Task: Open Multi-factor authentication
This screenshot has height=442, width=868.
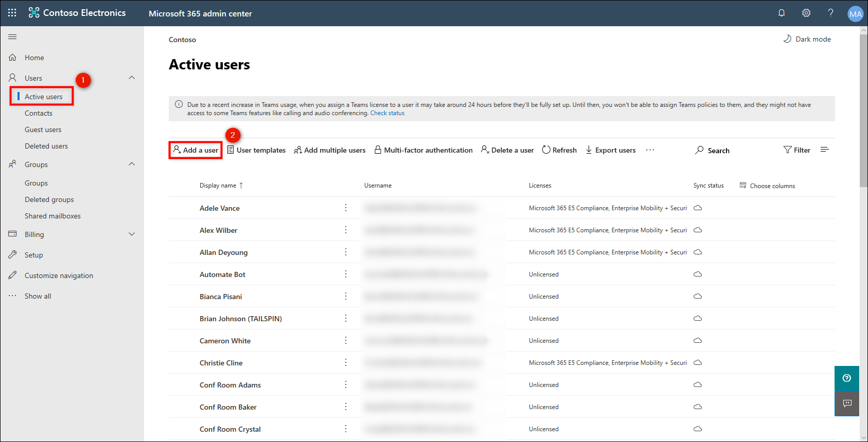Action: (x=423, y=150)
